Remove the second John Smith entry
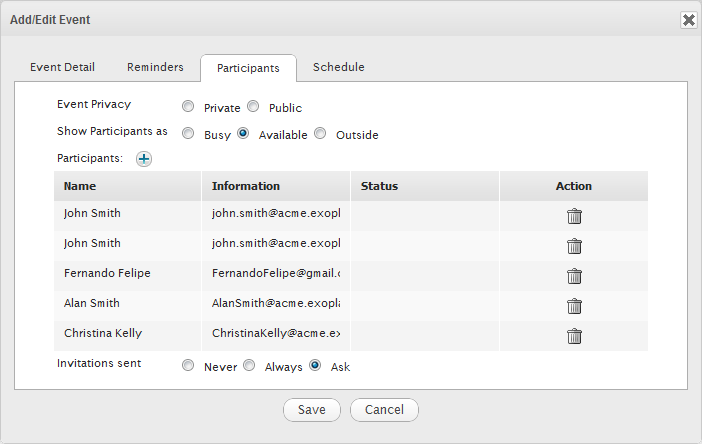 pos(574,246)
